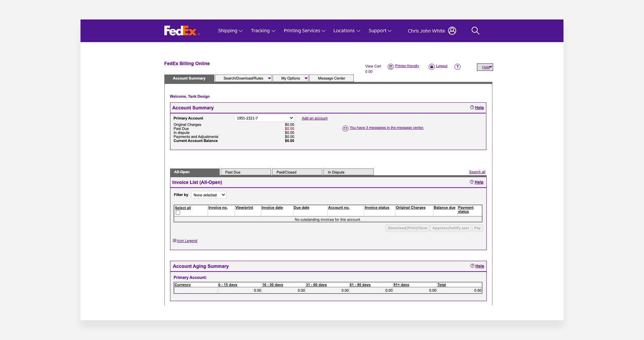Switch to Account Summary tab
644x340 pixels.
(x=189, y=78)
